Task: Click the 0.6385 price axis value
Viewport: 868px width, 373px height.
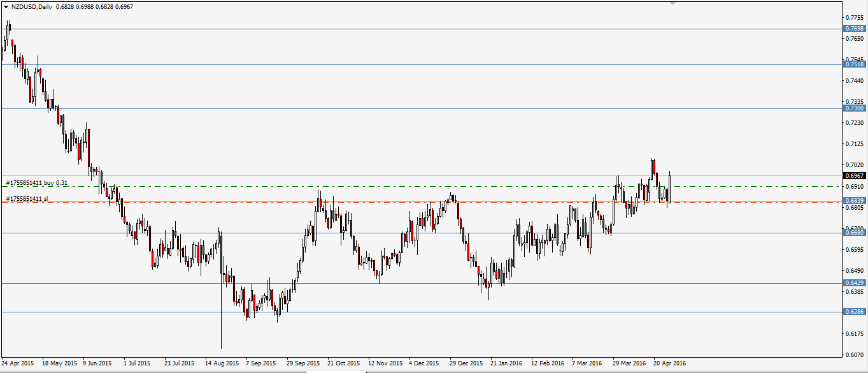Action: coord(855,291)
